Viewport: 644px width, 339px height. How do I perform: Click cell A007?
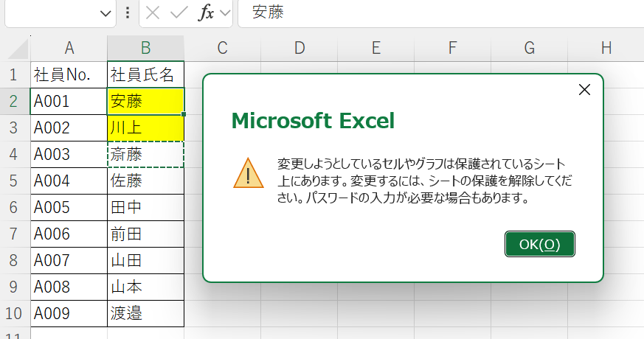point(69,260)
